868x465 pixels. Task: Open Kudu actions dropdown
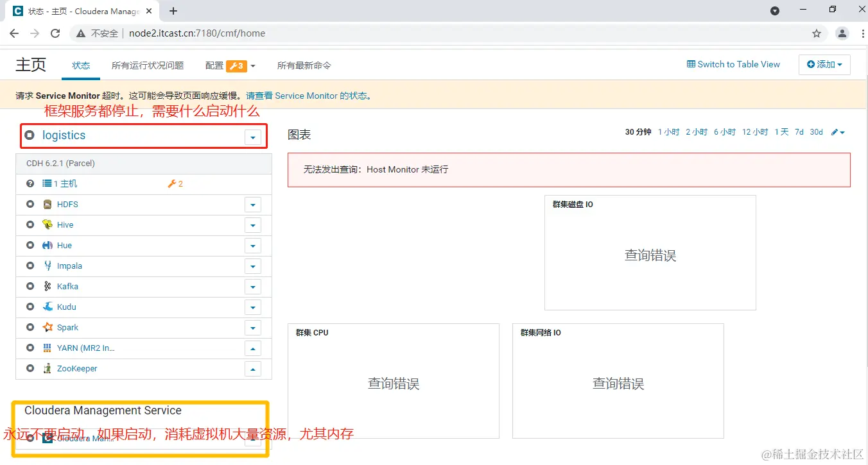point(253,308)
